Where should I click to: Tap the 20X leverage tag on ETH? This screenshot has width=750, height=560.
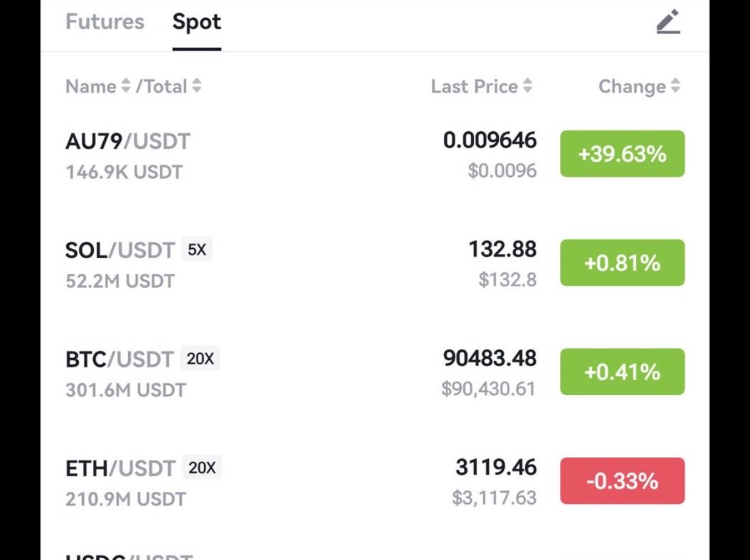pyautogui.click(x=202, y=467)
